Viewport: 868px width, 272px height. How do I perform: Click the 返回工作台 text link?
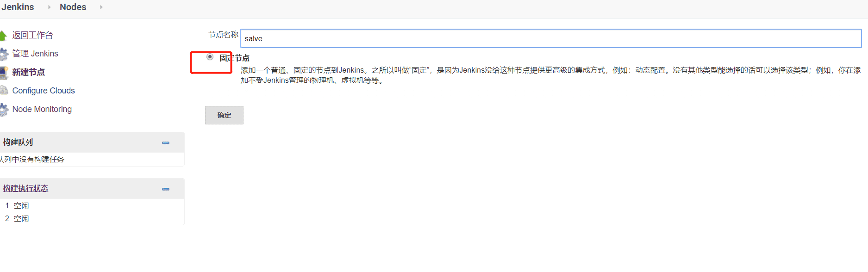click(x=32, y=35)
